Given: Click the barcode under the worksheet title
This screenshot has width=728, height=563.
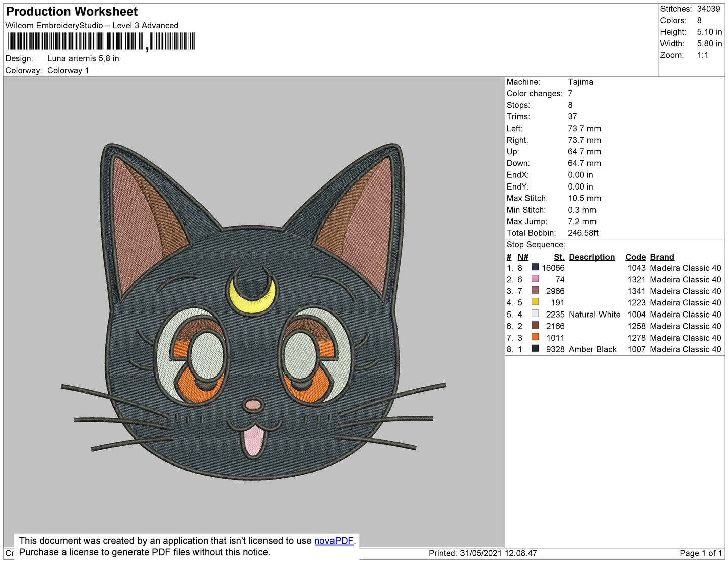Looking at the screenshot, I should point(101,41).
